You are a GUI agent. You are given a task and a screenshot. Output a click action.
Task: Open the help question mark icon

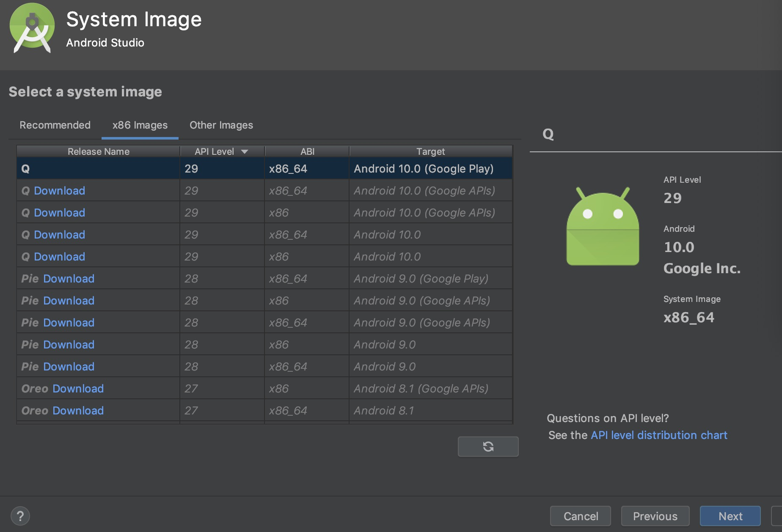click(x=20, y=516)
